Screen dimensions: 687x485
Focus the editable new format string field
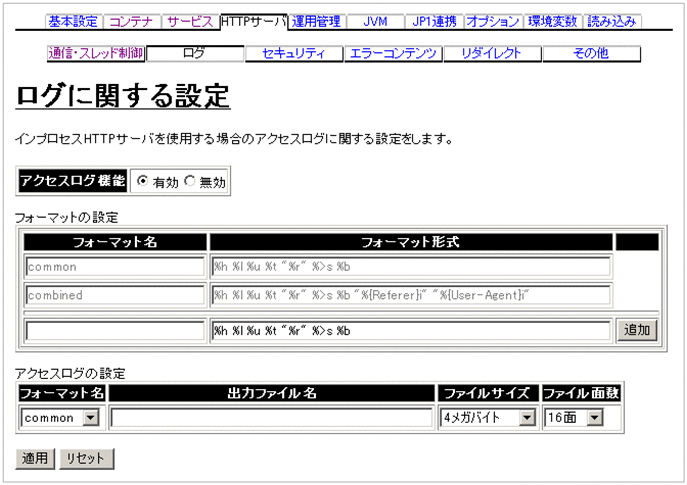click(411, 331)
